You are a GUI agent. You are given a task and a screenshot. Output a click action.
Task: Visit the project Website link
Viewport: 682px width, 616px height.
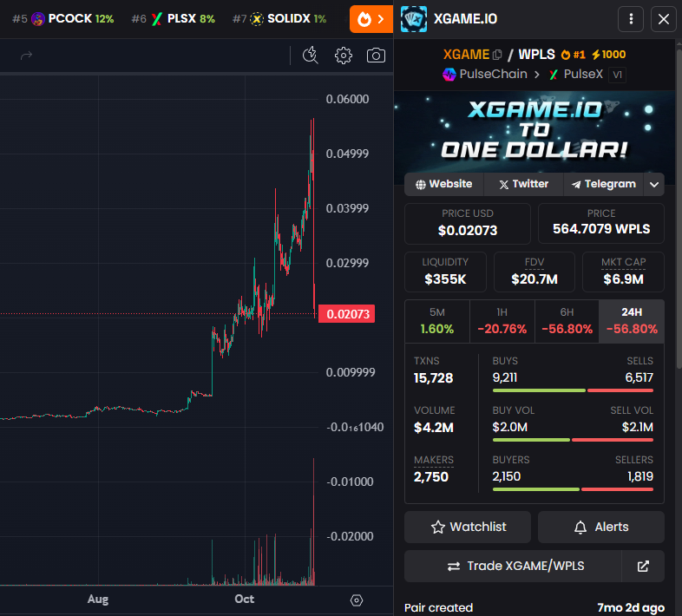click(x=444, y=184)
